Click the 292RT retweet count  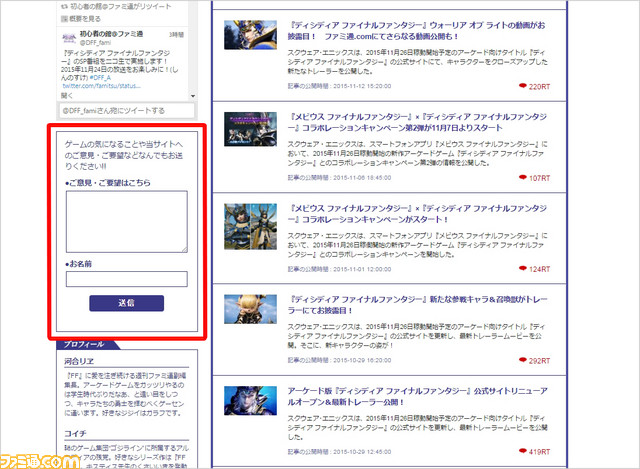[x=534, y=361]
